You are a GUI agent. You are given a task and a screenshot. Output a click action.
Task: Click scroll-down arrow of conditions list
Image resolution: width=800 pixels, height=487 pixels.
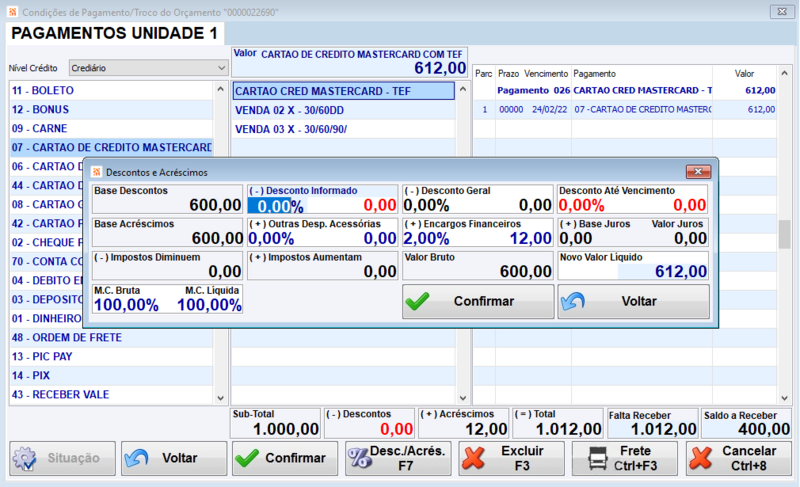[x=463, y=398]
